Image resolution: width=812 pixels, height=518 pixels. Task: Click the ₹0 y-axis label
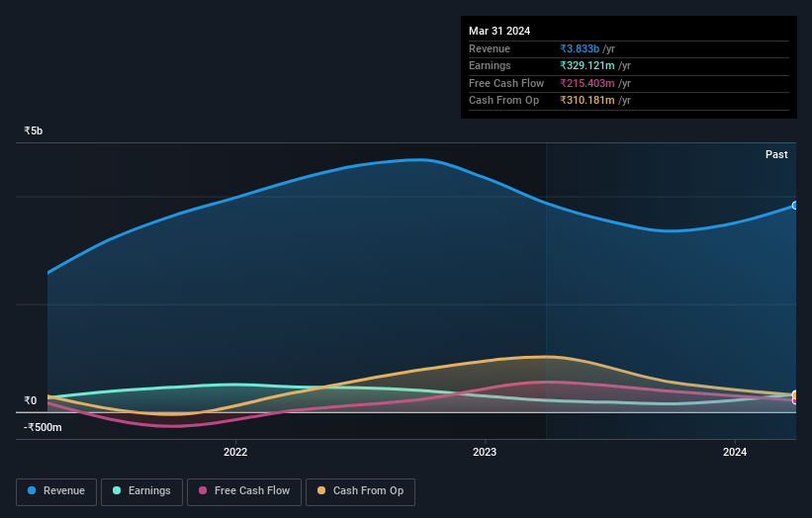click(x=30, y=401)
